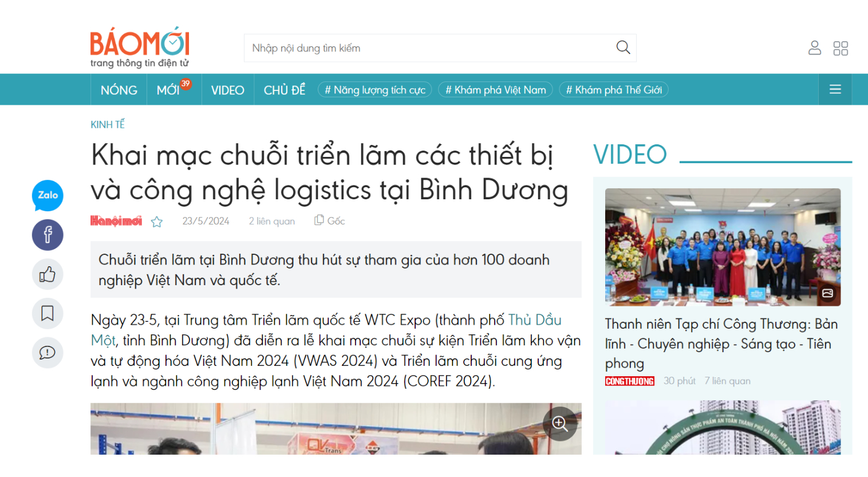Image resolution: width=868 pixels, height=477 pixels.
Task: Expand the hamburger menu in navbar
Action: point(835,89)
